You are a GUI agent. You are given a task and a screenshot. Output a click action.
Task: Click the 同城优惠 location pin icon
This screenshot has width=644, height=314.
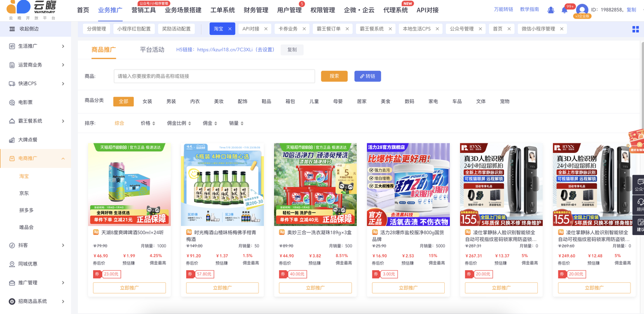12,264
